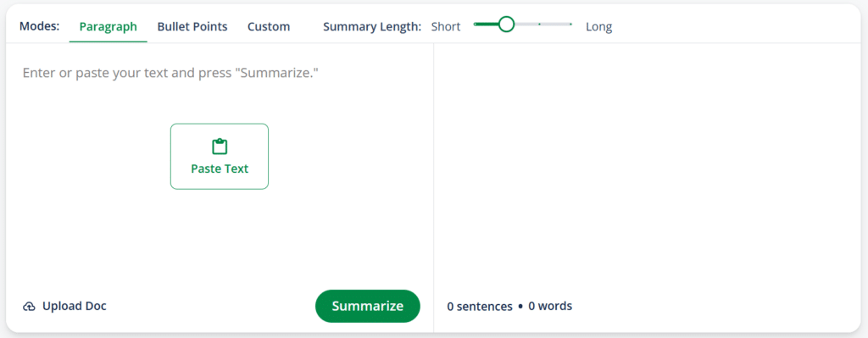This screenshot has height=338, width=868.
Task: Click the Summary Length label
Action: pyautogui.click(x=372, y=26)
